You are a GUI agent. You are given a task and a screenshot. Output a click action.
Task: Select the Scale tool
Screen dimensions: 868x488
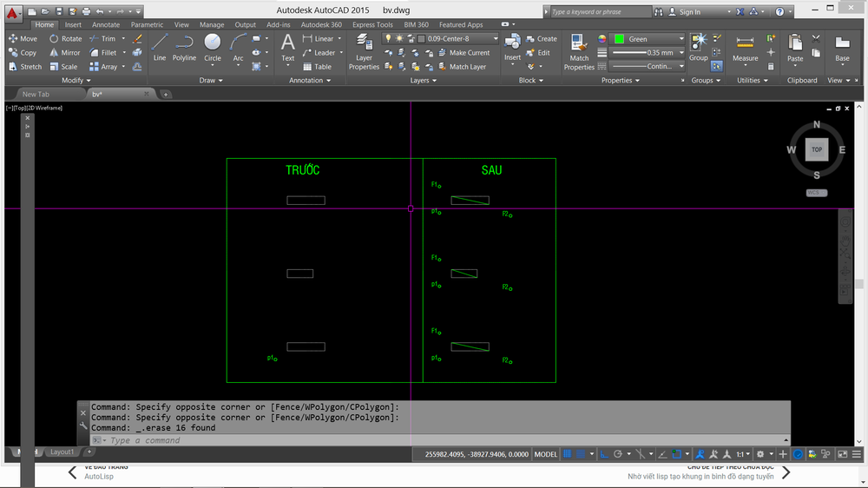(x=63, y=67)
